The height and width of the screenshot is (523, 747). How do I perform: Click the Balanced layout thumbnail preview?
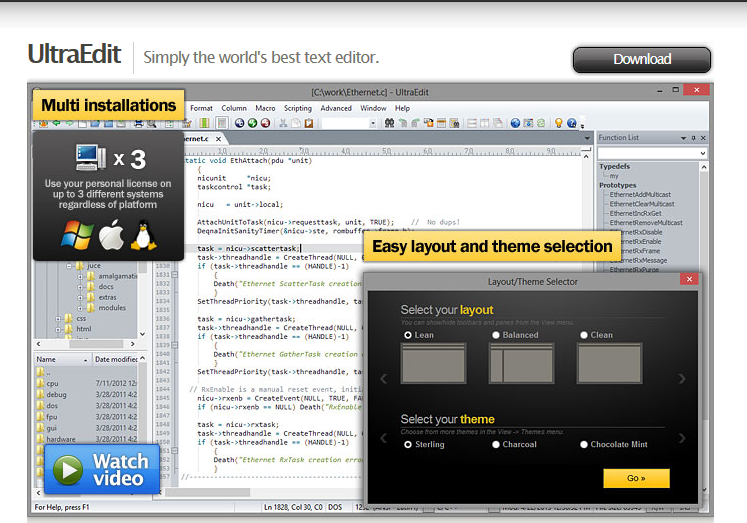pyautogui.click(x=522, y=363)
